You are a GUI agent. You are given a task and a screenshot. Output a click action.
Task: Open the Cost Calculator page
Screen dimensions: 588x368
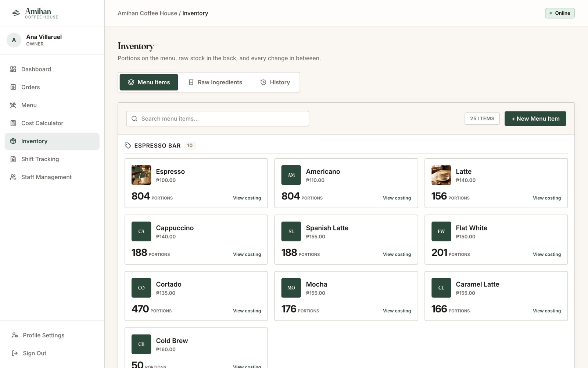tap(52, 123)
